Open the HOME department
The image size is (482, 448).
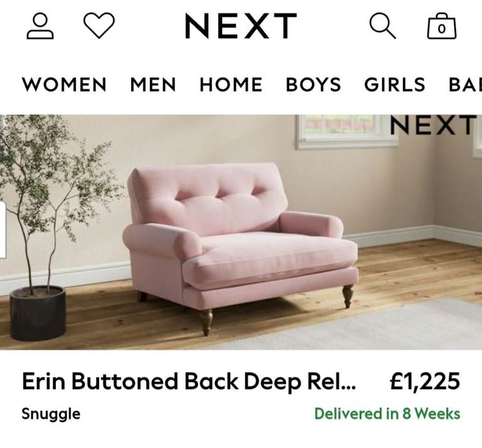coord(231,85)
